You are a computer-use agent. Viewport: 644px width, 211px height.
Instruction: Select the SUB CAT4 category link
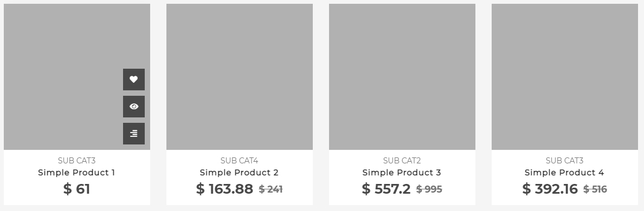coord(239,161)
